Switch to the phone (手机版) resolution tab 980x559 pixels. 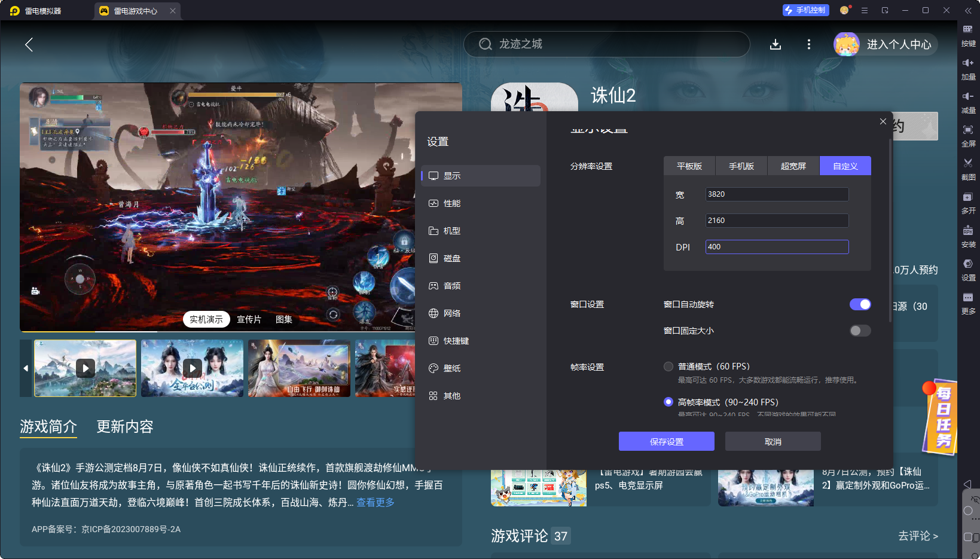click(741, 166)
